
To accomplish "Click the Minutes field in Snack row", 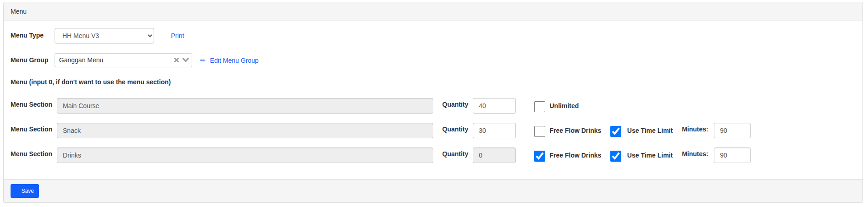I will 732,131.
